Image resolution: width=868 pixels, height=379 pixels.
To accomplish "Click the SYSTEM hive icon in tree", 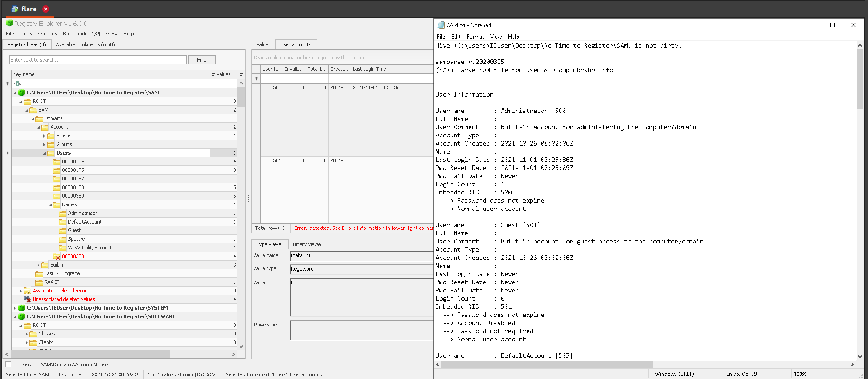I will pos(21,308).
